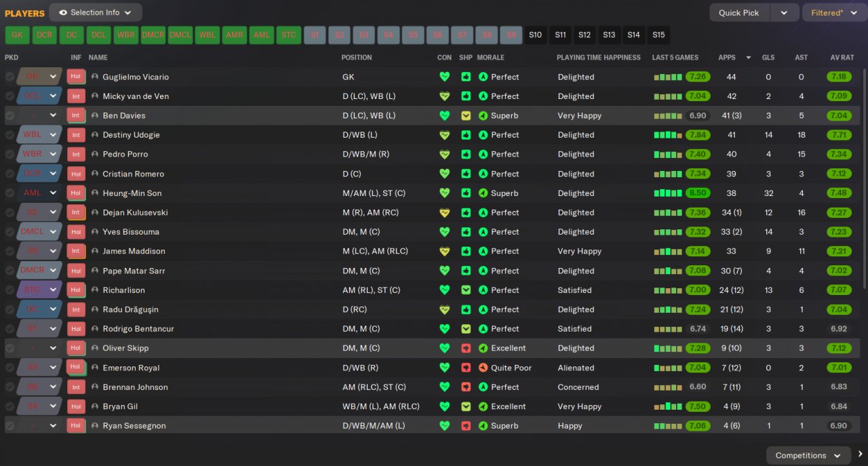Expand the arrow next to Quick Pick
The image size is (868, 466).
[x=784, y=12]
